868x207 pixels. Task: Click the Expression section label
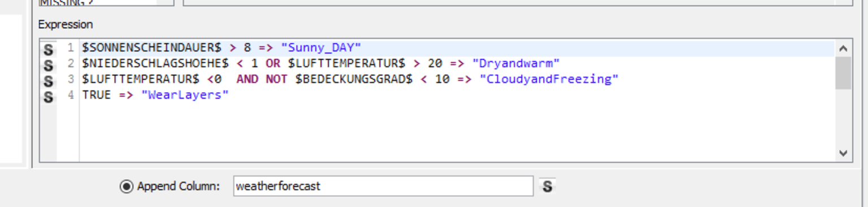tap(66, 25)
